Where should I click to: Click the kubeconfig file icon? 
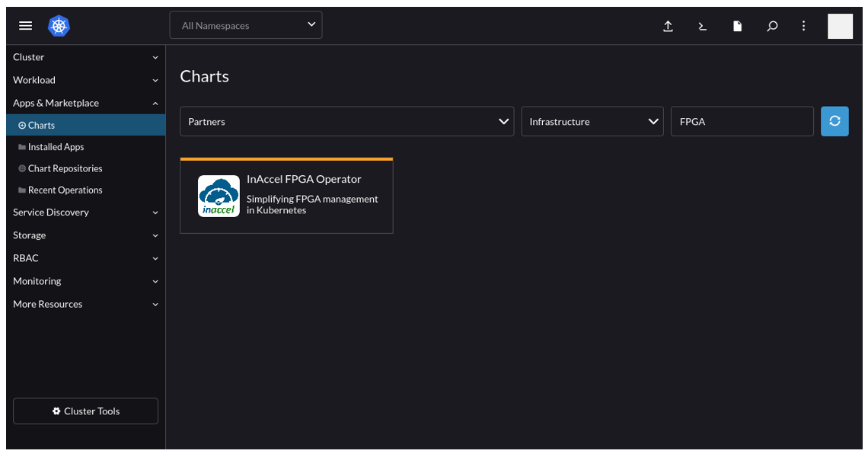[x=737, y=26]
